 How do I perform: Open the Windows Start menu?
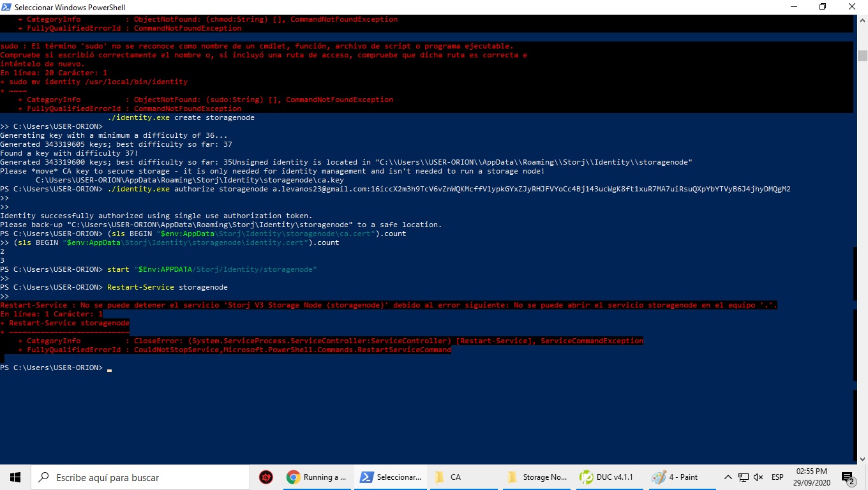coord(15,477)
